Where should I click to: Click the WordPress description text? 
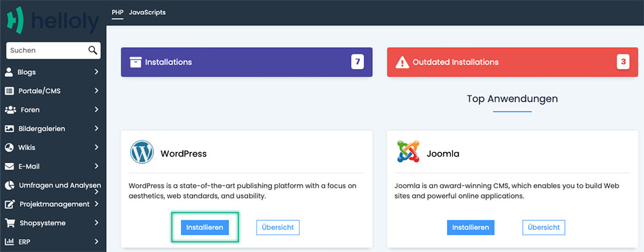(x=242, y=191)
